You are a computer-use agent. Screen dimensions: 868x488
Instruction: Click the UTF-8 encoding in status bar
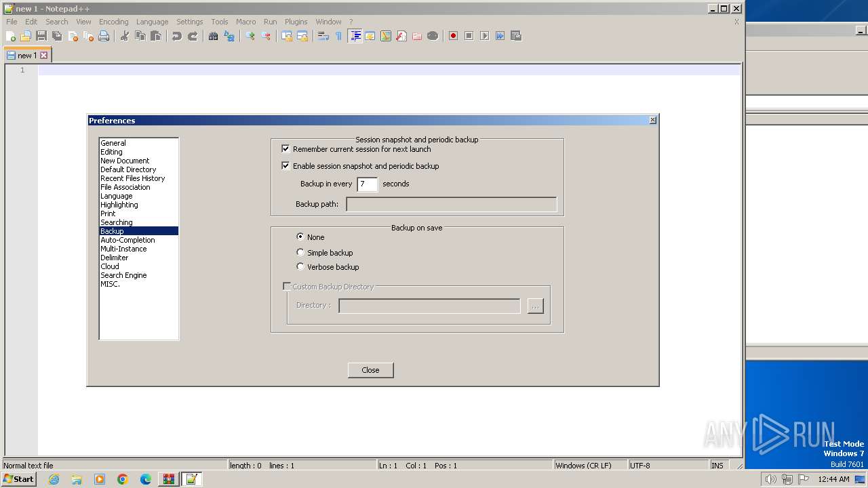667,466
